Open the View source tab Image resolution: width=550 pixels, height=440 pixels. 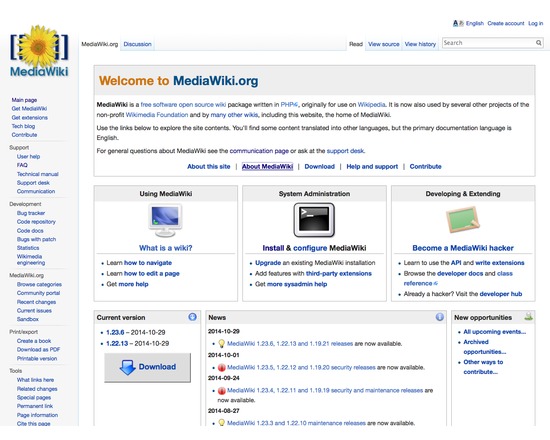pyautogui.click(x=384, y=44)
